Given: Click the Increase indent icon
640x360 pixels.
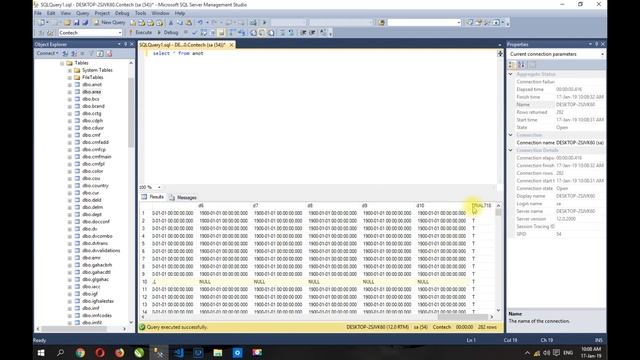Looking at the screenshot, I should (312, 32).
